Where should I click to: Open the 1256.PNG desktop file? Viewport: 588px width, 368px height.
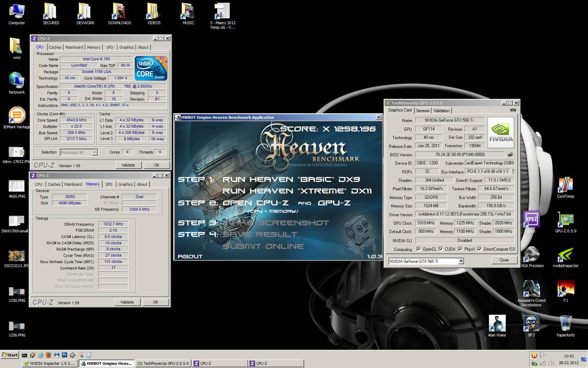pos(16,328)
